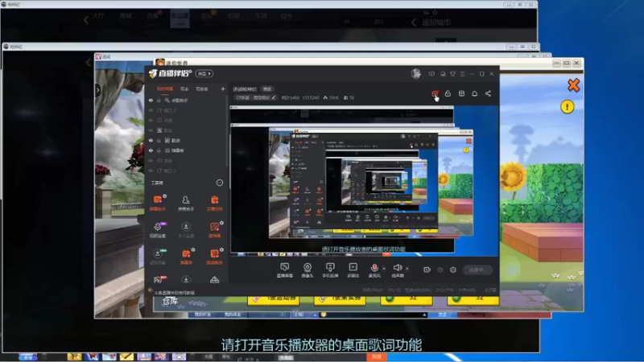
Task: Click the back chevron in the rear game window
Action: 86,19
